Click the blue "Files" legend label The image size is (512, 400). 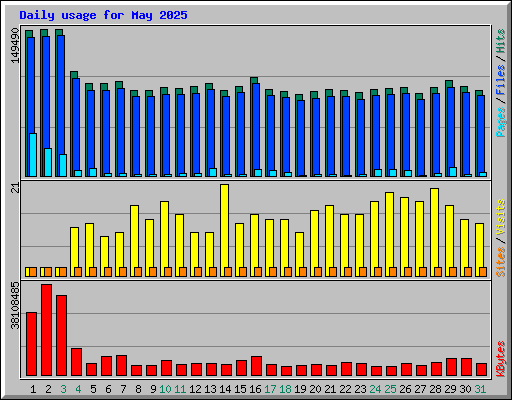point(501,80)
